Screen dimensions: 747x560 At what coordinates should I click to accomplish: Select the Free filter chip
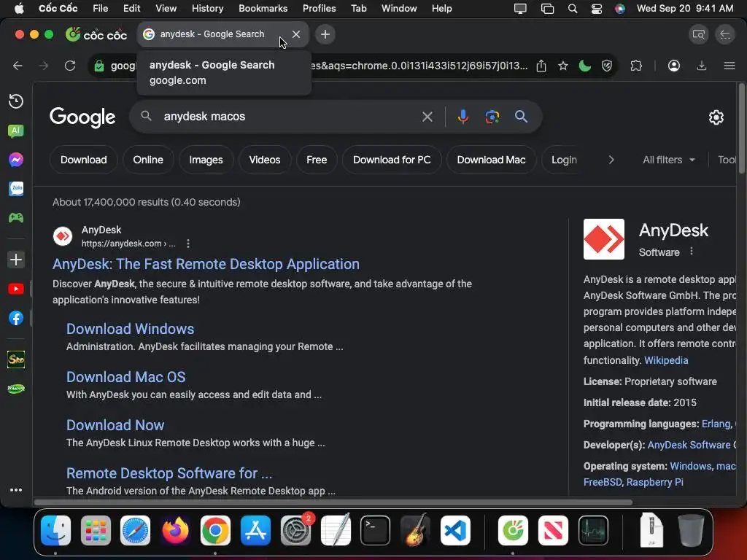[317, 160]
